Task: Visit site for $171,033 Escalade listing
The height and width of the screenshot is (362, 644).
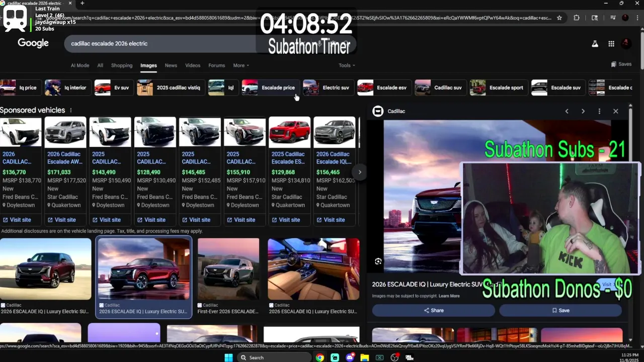Action: pos(61,220)
